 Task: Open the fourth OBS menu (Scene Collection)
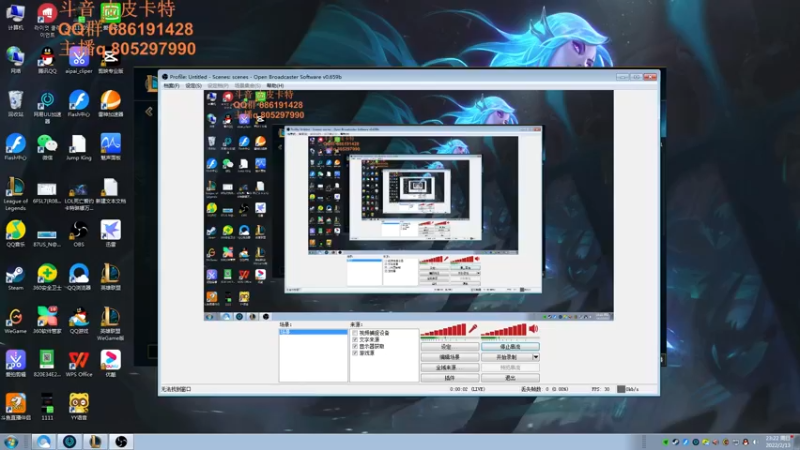(248, 86)
